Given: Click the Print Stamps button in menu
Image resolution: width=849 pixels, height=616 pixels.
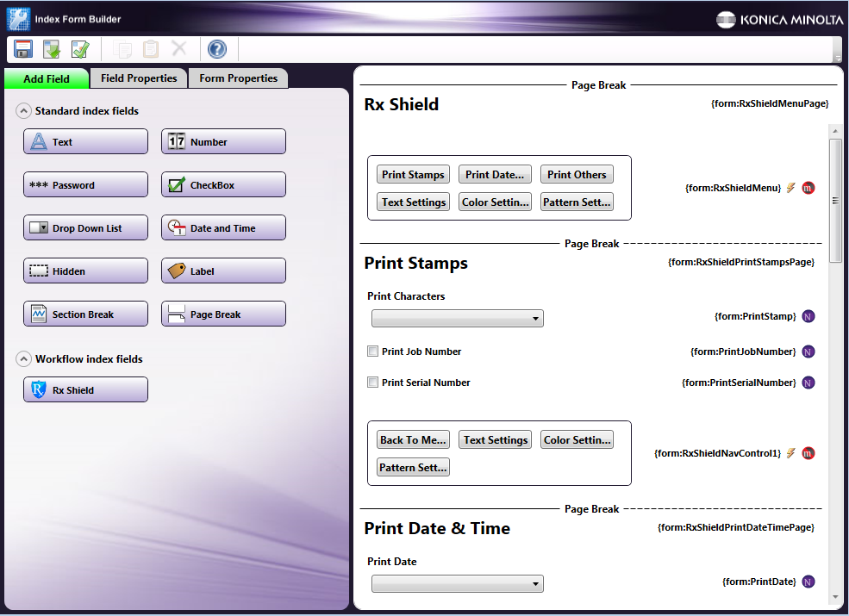Looking at the screenshot, I should [413, 175].
